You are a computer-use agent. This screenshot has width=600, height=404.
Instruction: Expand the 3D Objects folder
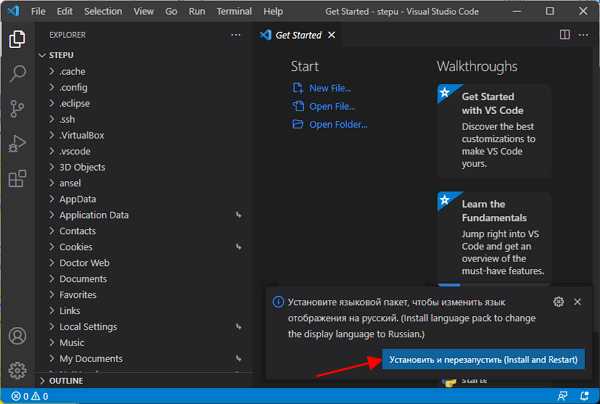point(52,167)
